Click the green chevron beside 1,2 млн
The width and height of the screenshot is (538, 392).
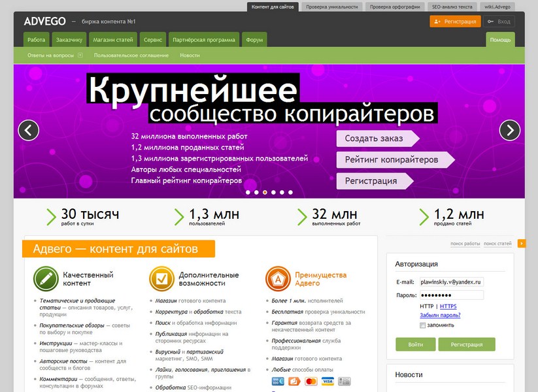coord(424,217)
